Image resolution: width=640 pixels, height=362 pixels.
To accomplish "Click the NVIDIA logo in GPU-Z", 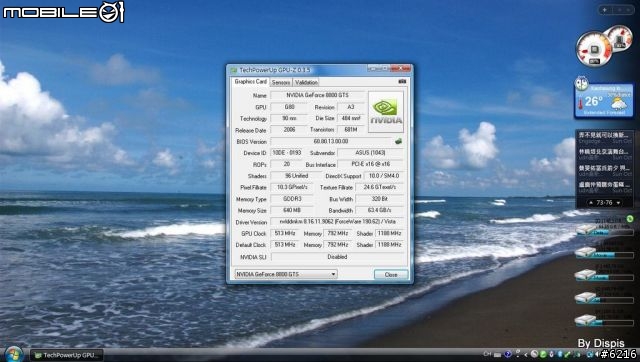I will click(x=386, y=111).
